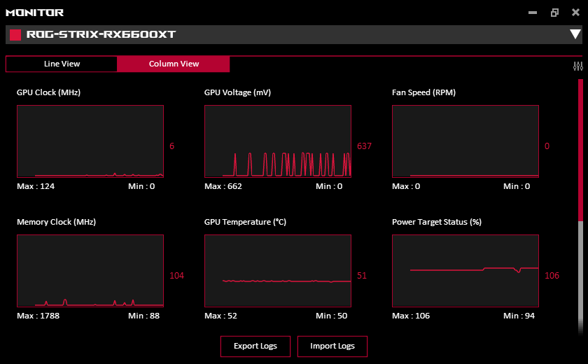Click the Power Target Status graph
Image resolution: width=588 pixels, height=364 pixels.
click(x=465, y=271)
